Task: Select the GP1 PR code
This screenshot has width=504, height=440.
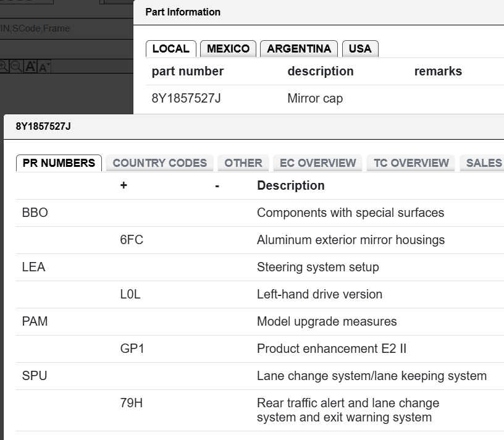Action: pyautogui.click(x=132, y=349)
